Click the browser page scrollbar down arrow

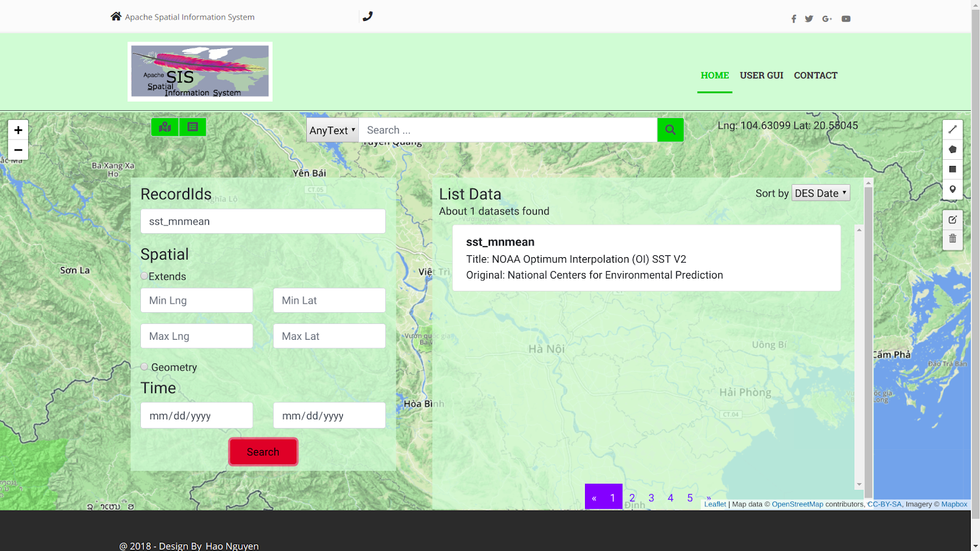pyautogui.click(x=975, y=545)
